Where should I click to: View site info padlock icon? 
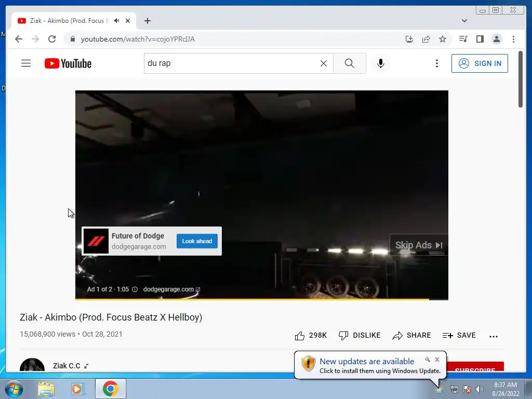click(x=72, y=39)
